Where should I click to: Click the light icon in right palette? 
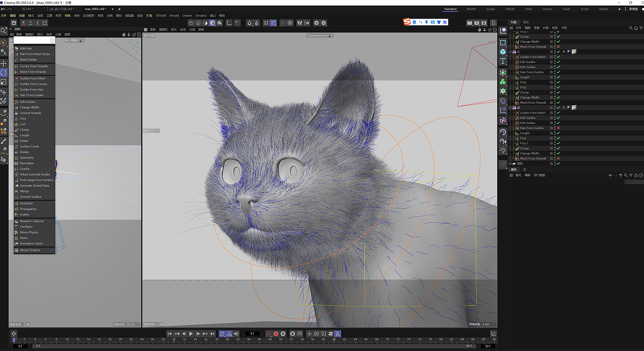tap(503, 150)
